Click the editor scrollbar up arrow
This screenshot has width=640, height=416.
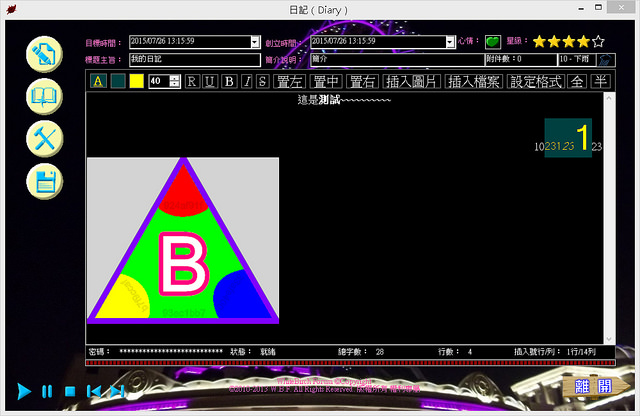tap(609, 98)
